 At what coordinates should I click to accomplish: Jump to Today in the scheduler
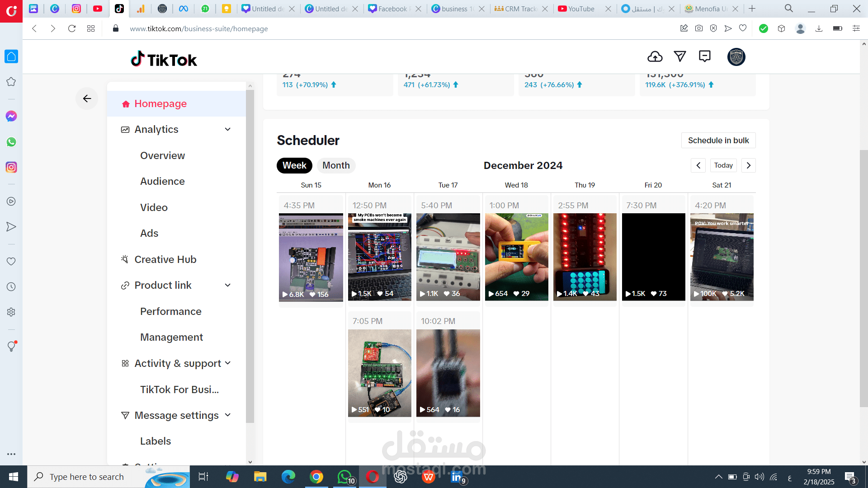pyautogui.click(x=723, y=165)
